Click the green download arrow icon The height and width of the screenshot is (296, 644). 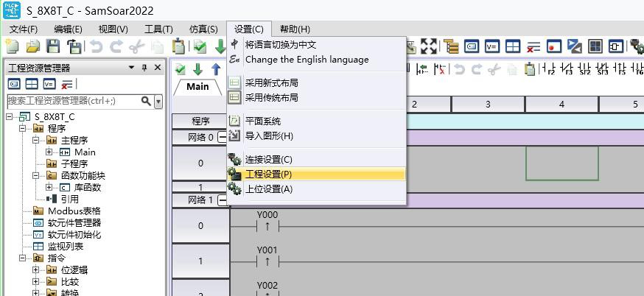(197, 69)
